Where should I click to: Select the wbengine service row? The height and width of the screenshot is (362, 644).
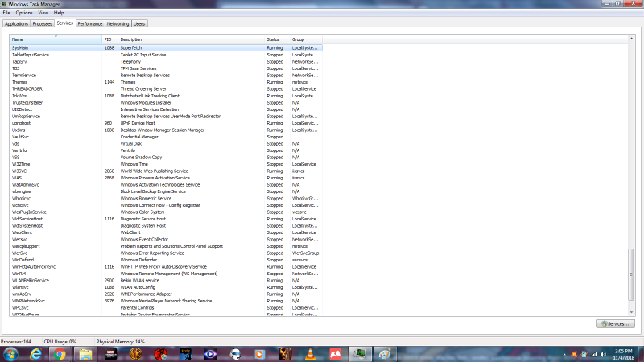166,191
